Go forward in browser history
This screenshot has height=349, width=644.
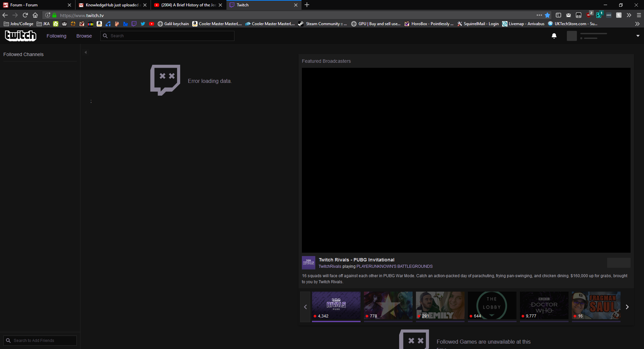15,15
